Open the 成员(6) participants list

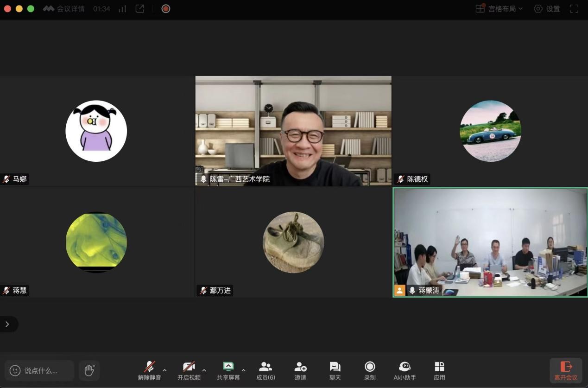coord(266,371)
